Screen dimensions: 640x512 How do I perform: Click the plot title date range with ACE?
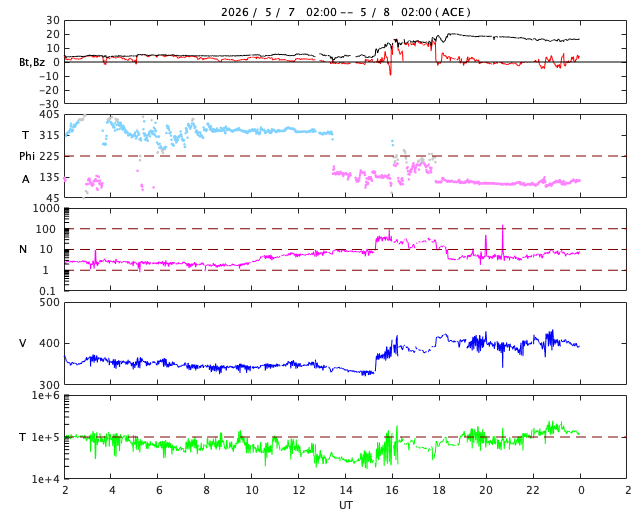point(346,12)
